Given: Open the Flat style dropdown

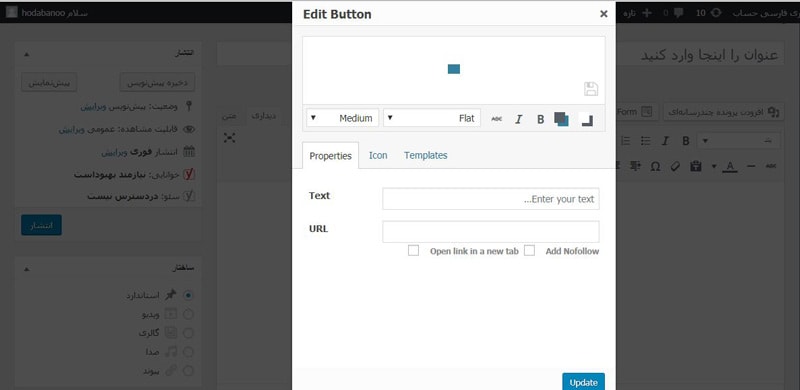Looking at the screenshot, I should (x=432, y=118).
